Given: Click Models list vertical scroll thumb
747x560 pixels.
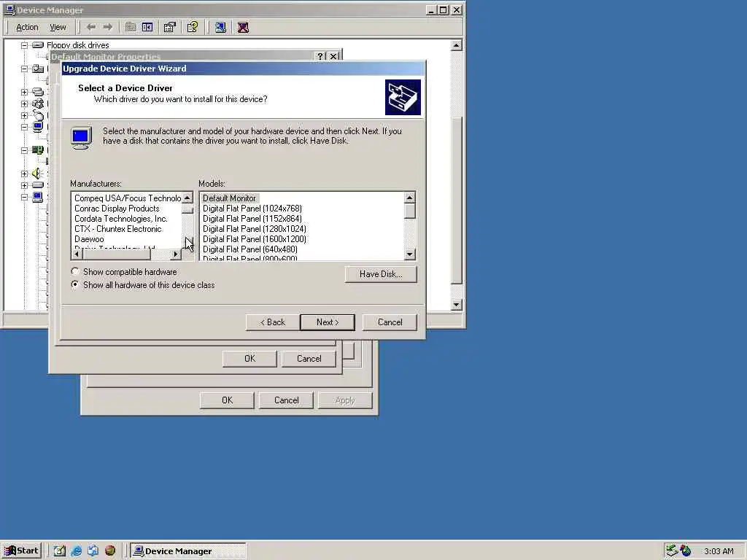Looking at the screenshot, I should [x=410, y=211].
